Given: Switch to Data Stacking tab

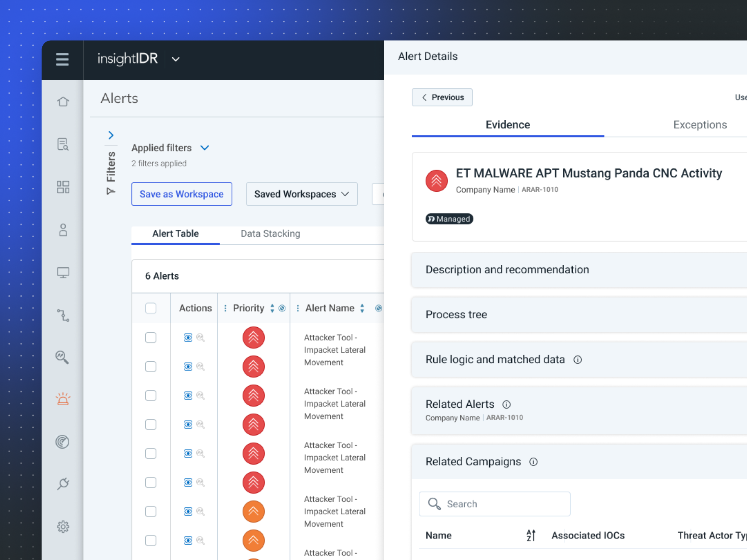Looking at the screenshot, I should 270,234.
